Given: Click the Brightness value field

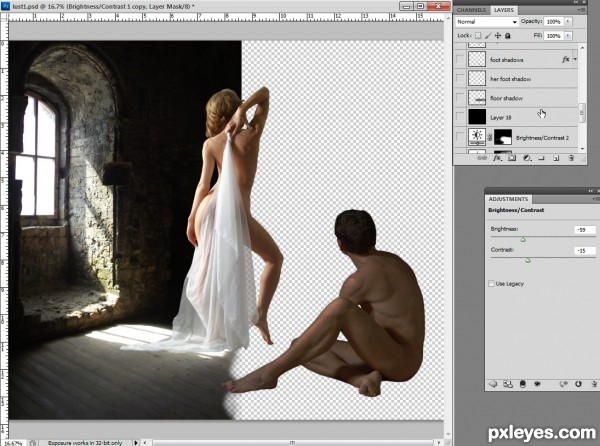Looking at the screenshot, I should click(x=585, y=230).
